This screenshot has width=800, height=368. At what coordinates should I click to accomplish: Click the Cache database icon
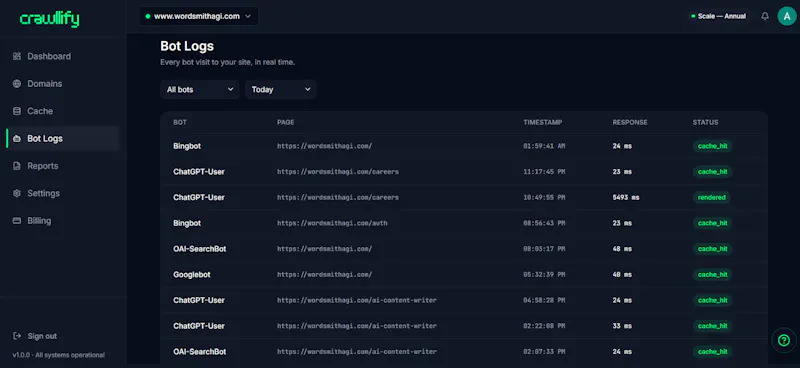click(17, 111)
